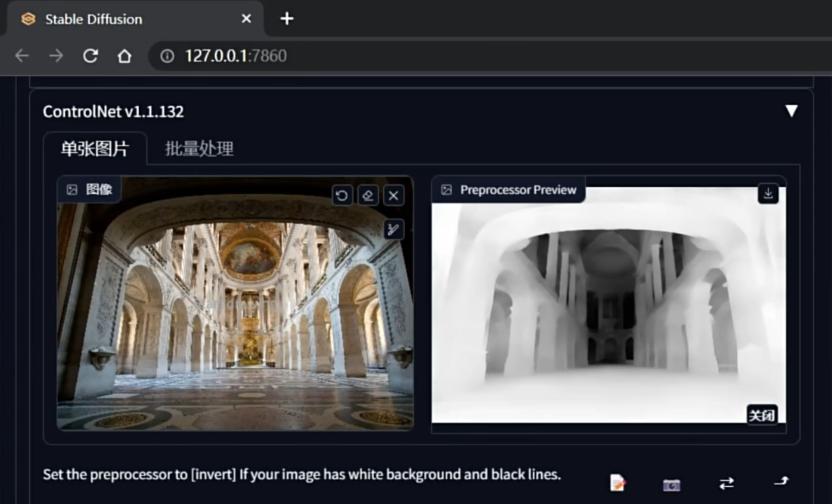Viewport: 832px width, 504px height.
Task: Open a new browser tab
Action: point(287,19)
